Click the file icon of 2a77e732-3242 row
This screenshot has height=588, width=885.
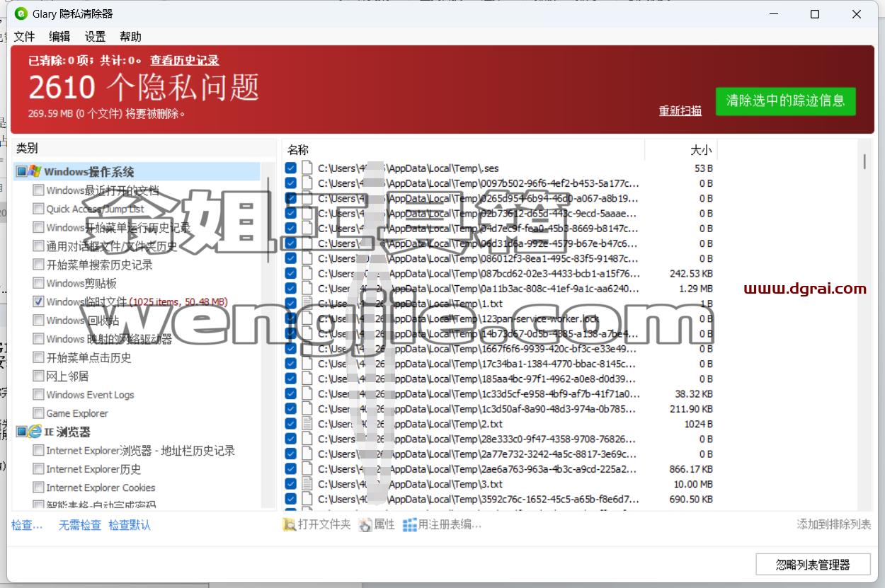click(x=307, y=454)
